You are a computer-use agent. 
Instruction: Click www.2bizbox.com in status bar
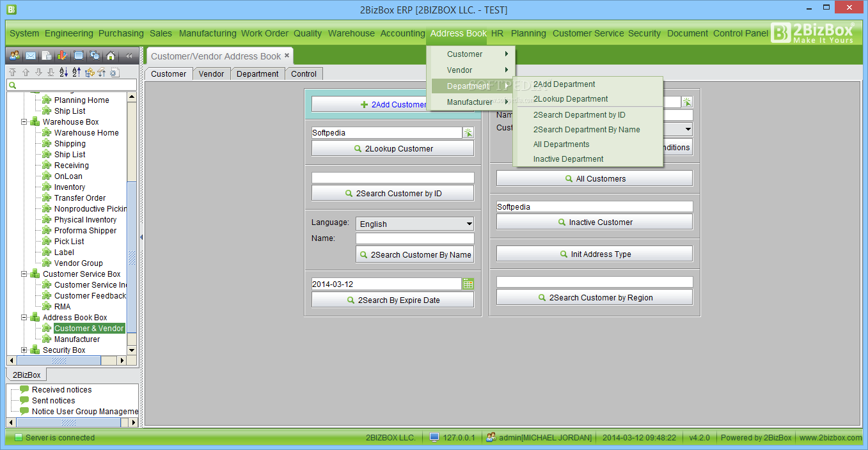(x=830, y=438)
